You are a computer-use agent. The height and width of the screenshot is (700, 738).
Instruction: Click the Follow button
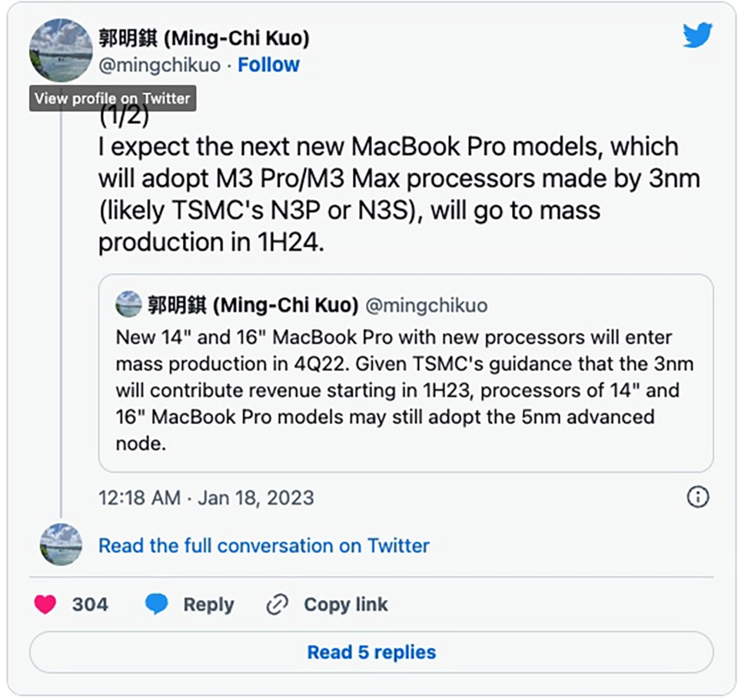point(269,65)
